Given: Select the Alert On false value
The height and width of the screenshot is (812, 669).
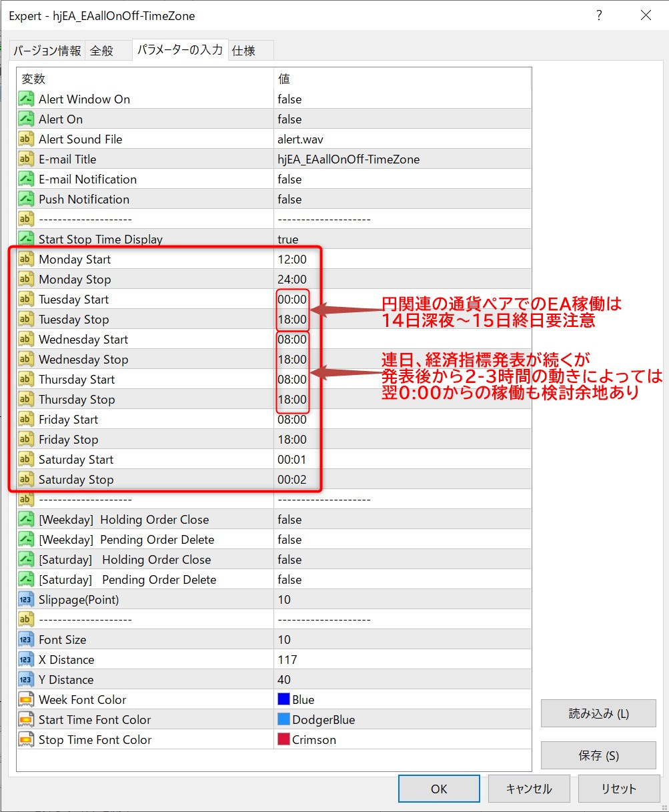Looking at the screenshot, I should [289, 119].
